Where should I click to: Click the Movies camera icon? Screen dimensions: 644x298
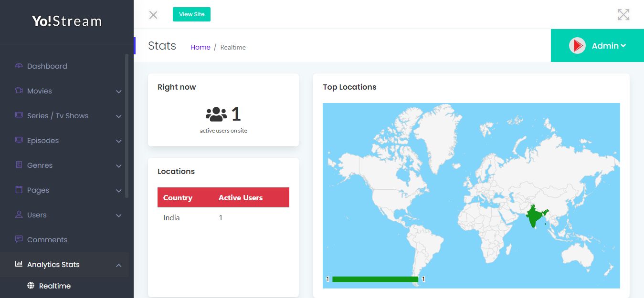point(19,91)
